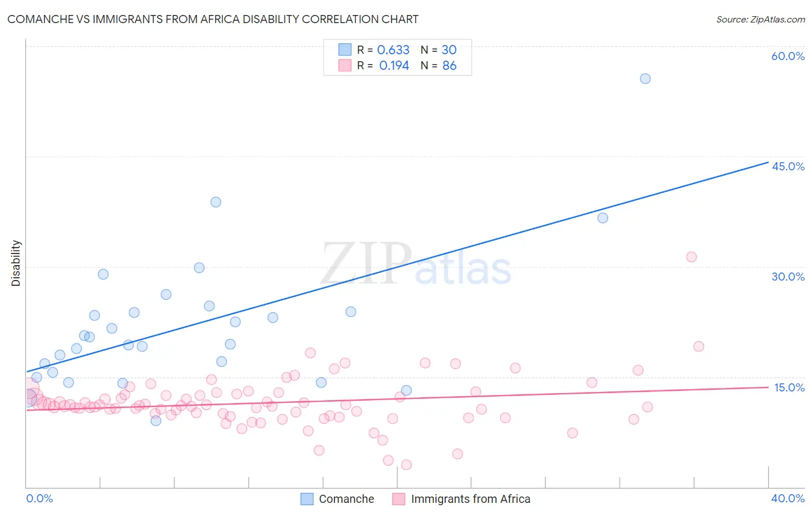
Task: Click the 40.0% x-axis label
Action: 788,498
